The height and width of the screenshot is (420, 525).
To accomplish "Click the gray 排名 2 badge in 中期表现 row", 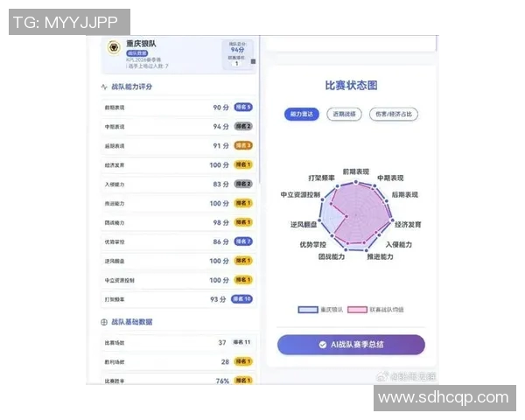I will (x=243, y=126).
